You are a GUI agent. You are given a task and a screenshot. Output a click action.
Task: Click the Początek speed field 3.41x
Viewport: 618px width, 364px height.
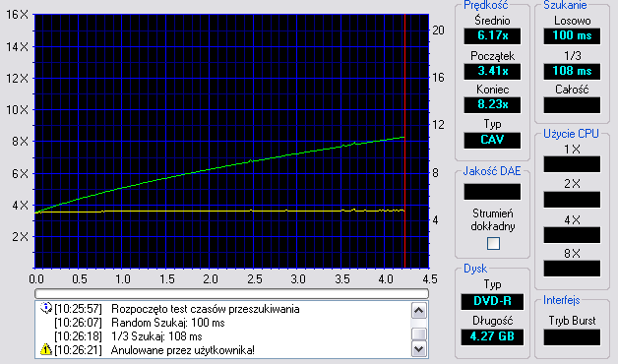tap(492, 71)
